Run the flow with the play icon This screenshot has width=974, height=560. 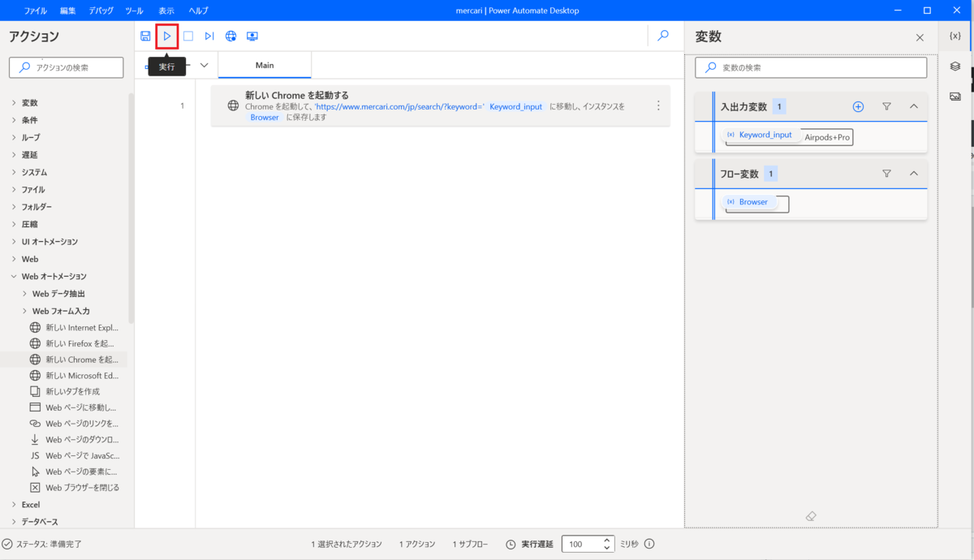point(167,36)
